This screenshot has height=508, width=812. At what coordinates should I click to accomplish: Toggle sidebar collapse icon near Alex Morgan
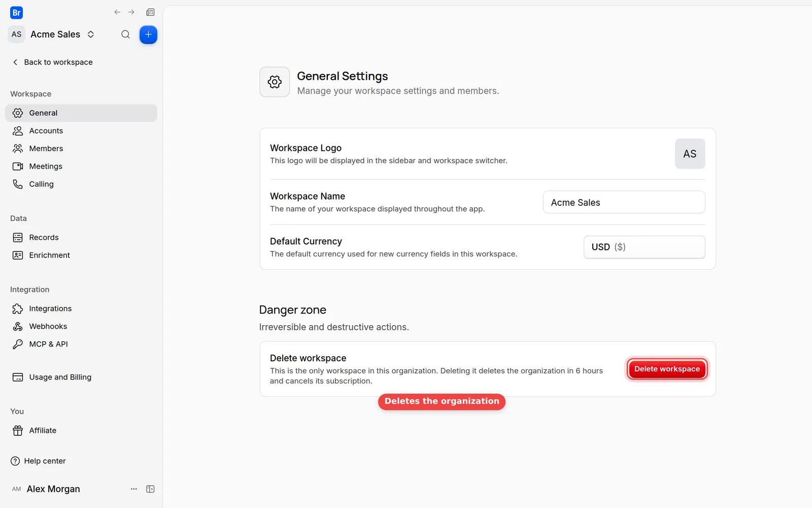point(150,489)
